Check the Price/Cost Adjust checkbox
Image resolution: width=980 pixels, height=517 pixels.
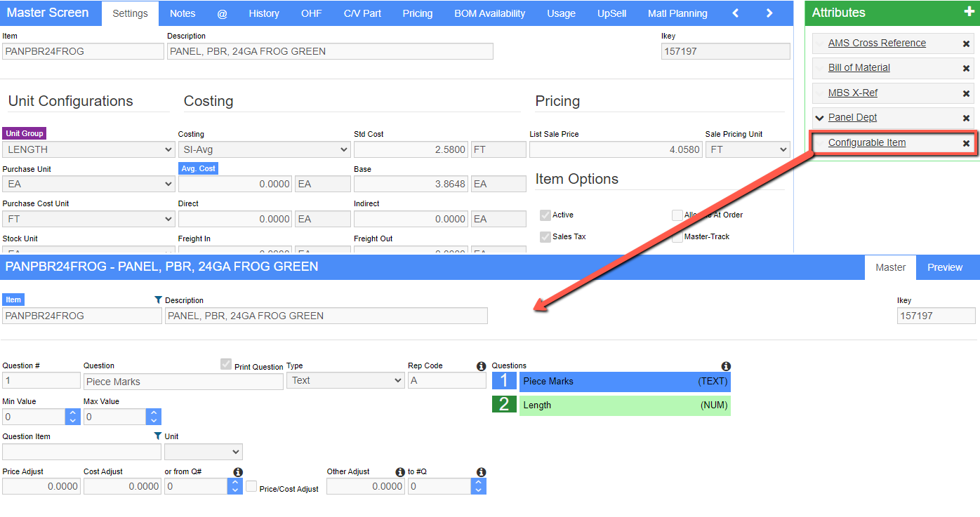click(x=251, y=486)
